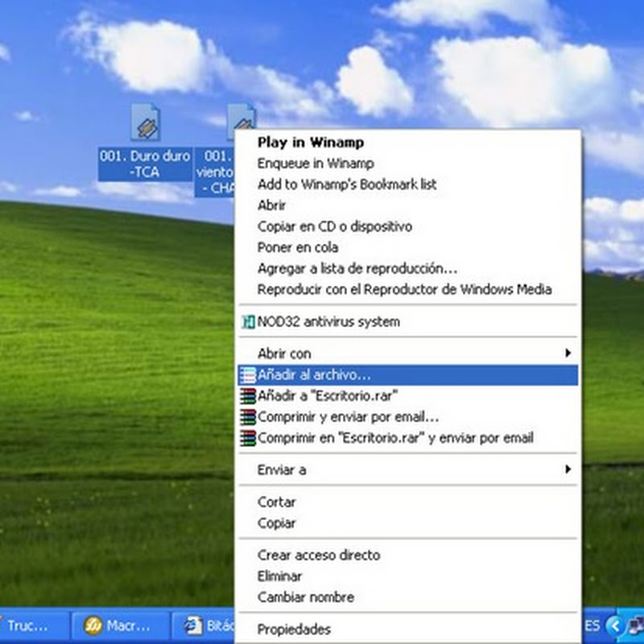This screenshot has height=644, width=644.
Task: Click the 'ES' language indicator on the taskbar
Action: 592,626
